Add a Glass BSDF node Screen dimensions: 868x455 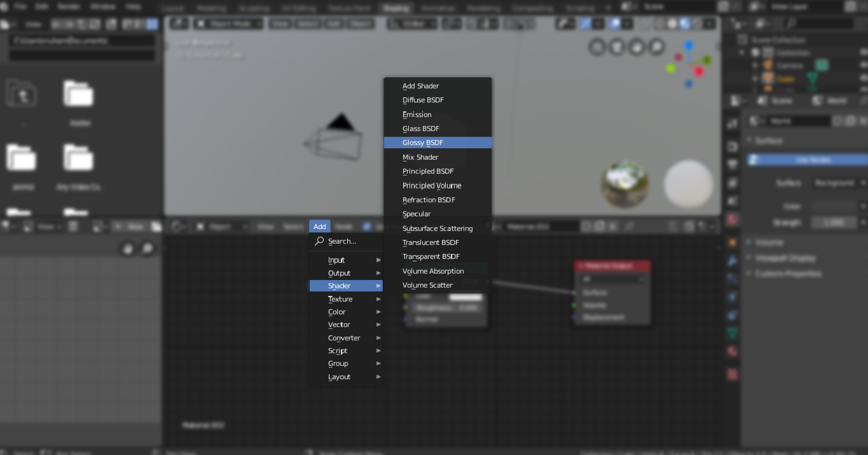click(437, 129)
